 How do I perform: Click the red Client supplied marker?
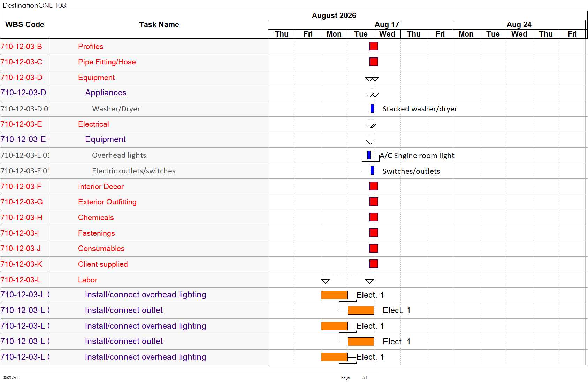(x=374, y=264)
